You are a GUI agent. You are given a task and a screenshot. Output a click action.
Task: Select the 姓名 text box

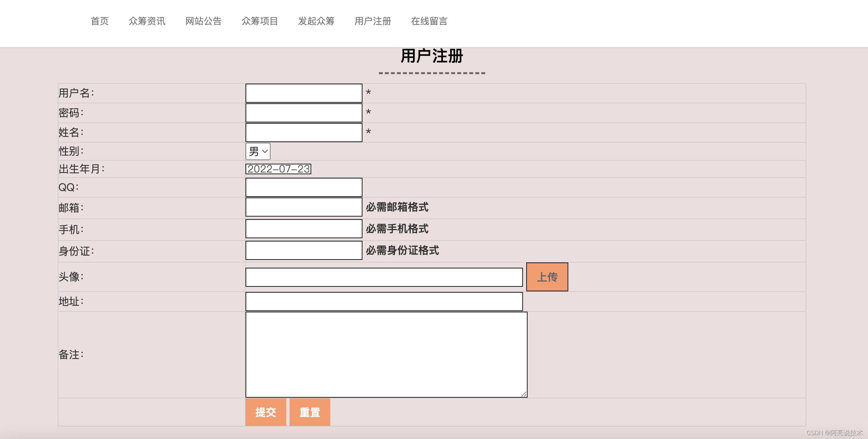click(304, 132)
